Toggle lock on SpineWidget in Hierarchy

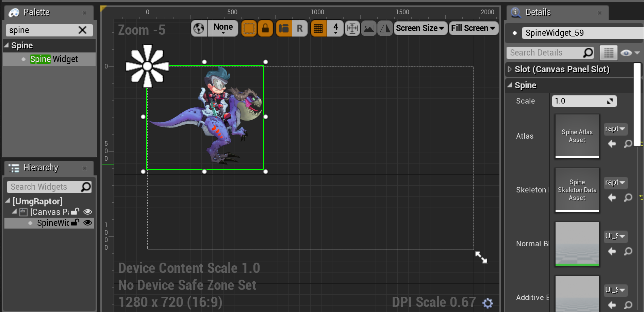click(75, 223)
